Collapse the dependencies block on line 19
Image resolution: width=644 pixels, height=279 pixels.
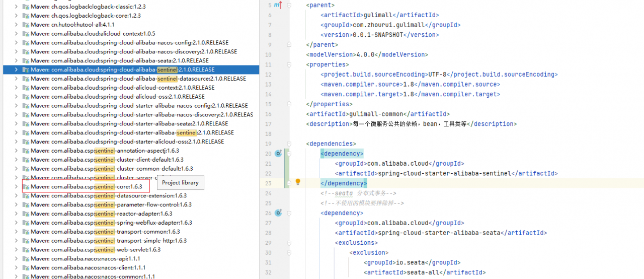pos(289,144)
